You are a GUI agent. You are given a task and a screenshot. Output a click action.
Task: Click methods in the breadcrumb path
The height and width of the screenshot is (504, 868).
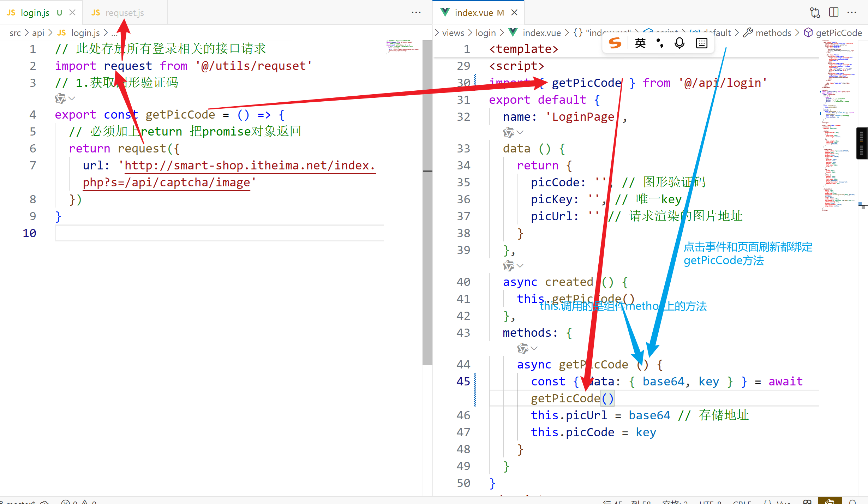(x=773, y=33)
